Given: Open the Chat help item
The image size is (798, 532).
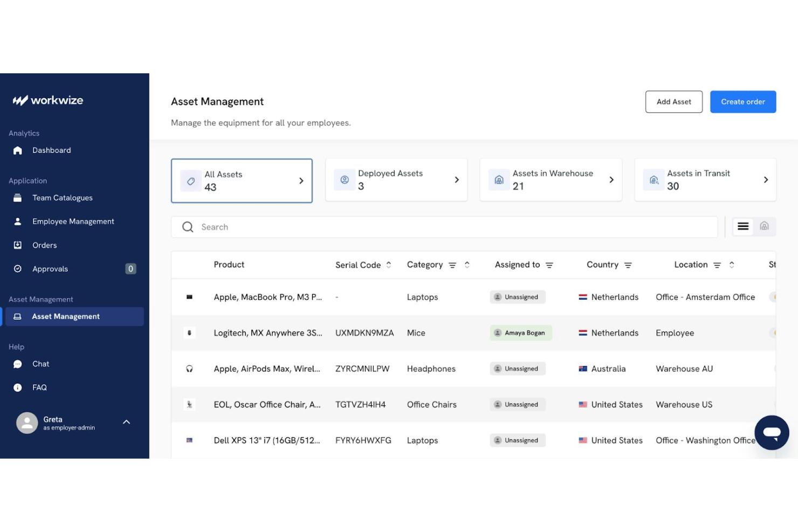Looking at the screenshot, I should [x=40, y=364].
